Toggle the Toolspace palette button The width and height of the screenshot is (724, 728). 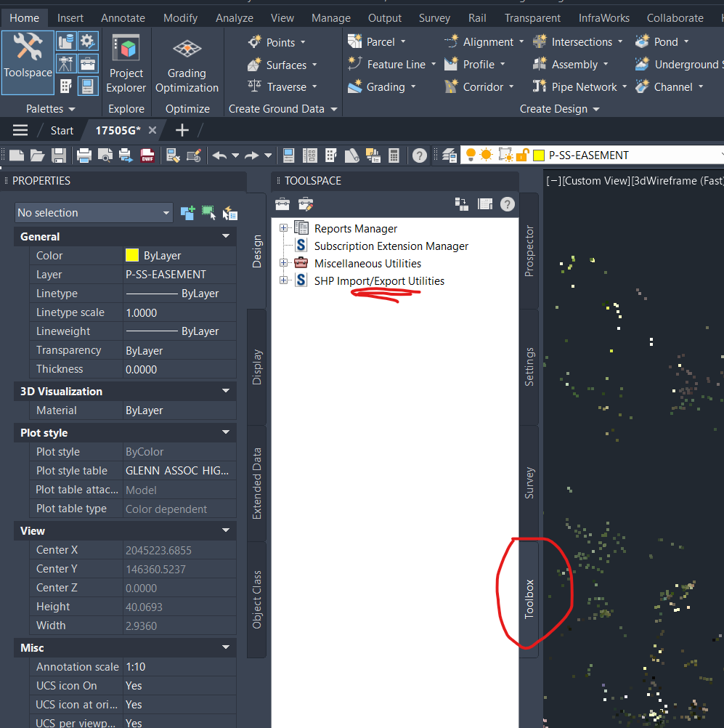pyautogui.click(x=28, y=62)
